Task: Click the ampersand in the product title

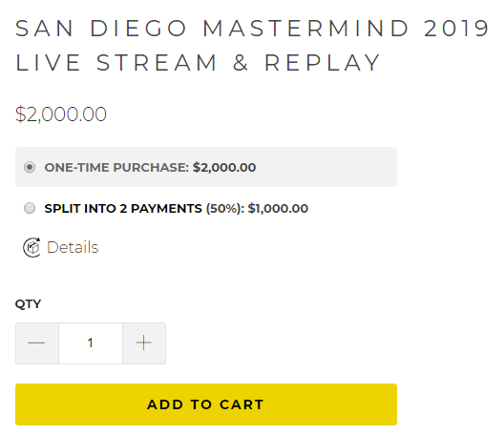Action: pos(241,63)
